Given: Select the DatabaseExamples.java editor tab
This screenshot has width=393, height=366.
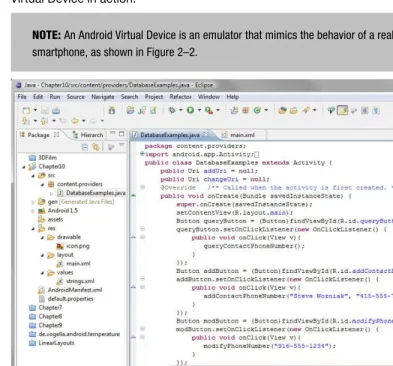Looking at the screenshot, I should tap(170, 135).
